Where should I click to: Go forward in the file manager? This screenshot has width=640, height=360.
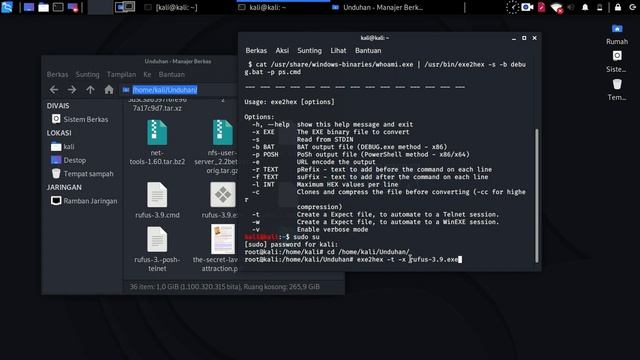72,89
